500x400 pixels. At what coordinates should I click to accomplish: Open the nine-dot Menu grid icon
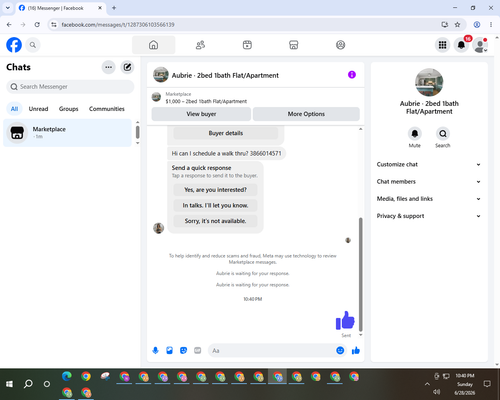(x=442, y=45)
